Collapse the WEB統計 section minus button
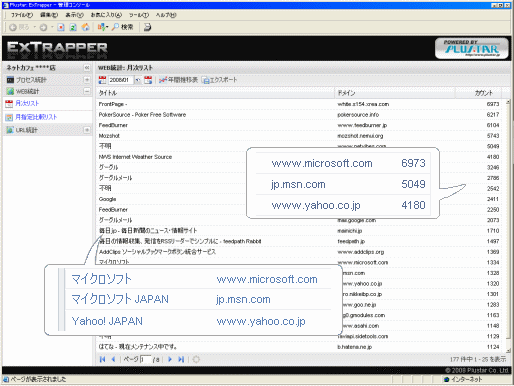 point(87,91)
